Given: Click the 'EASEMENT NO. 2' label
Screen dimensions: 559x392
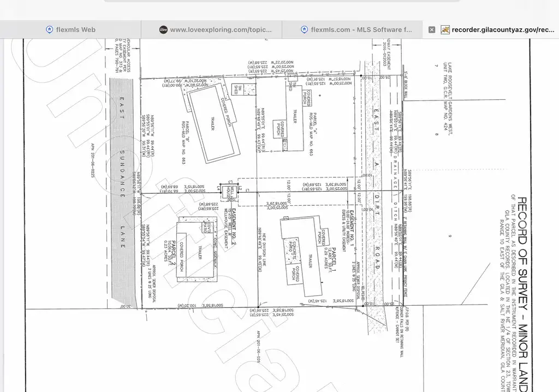Looking at the screenshot, I should click(234, 228).
